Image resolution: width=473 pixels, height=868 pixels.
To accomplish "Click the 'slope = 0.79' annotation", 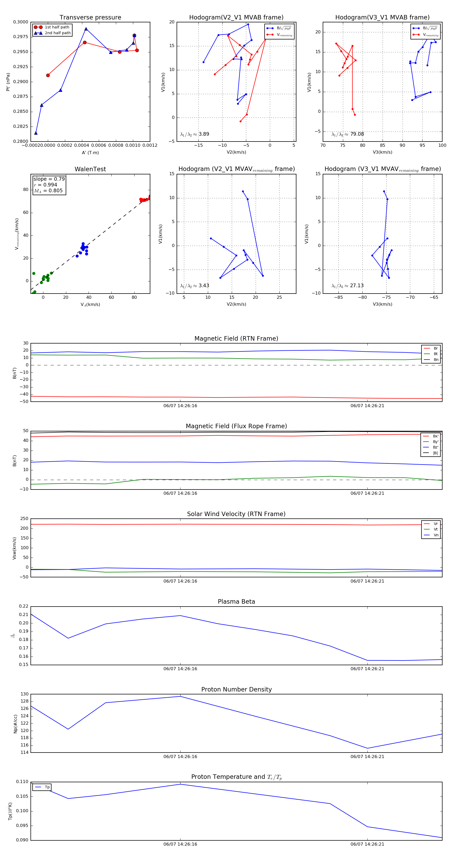I will pyautogui.click(x=49, y=179).
